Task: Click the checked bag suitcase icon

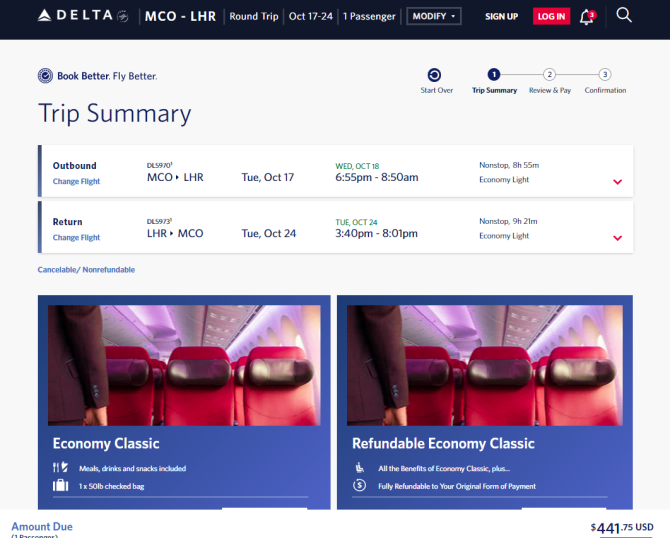Action: 60,485
